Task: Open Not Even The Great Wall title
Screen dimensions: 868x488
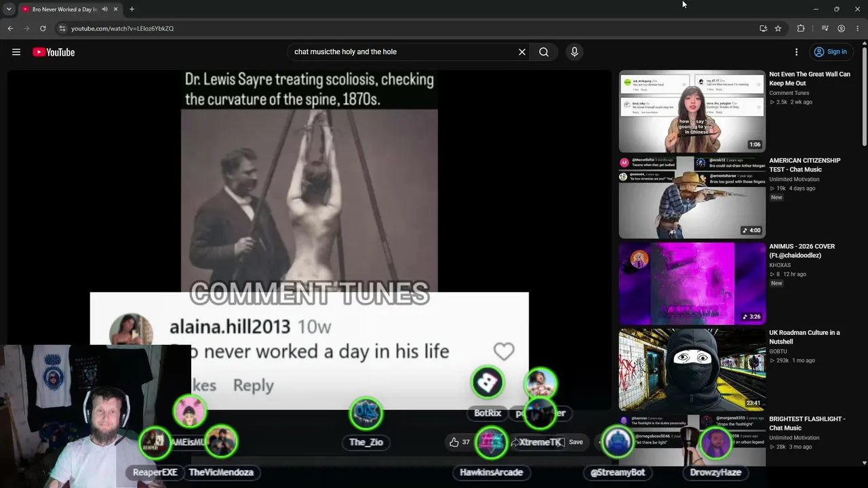Action: 809,79
